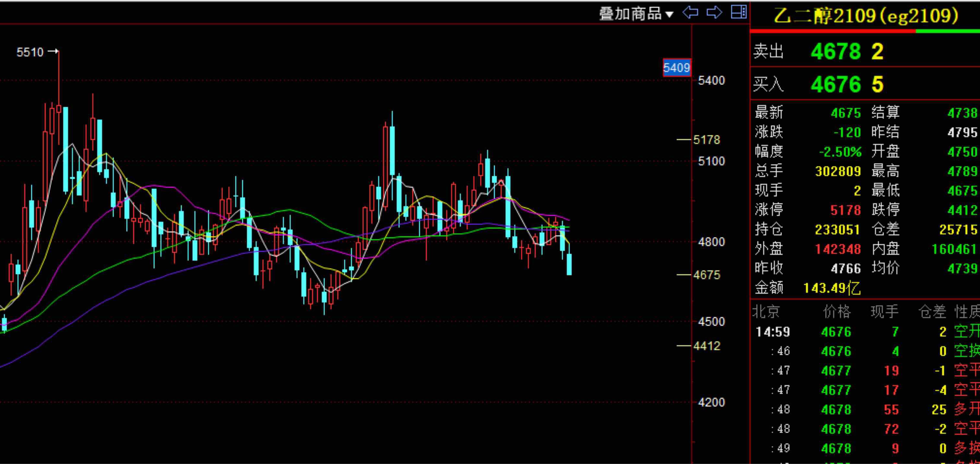This screenshot has width=980, height=464.
Task: Click the 5510 high label on chart
Action: (30, 52)
